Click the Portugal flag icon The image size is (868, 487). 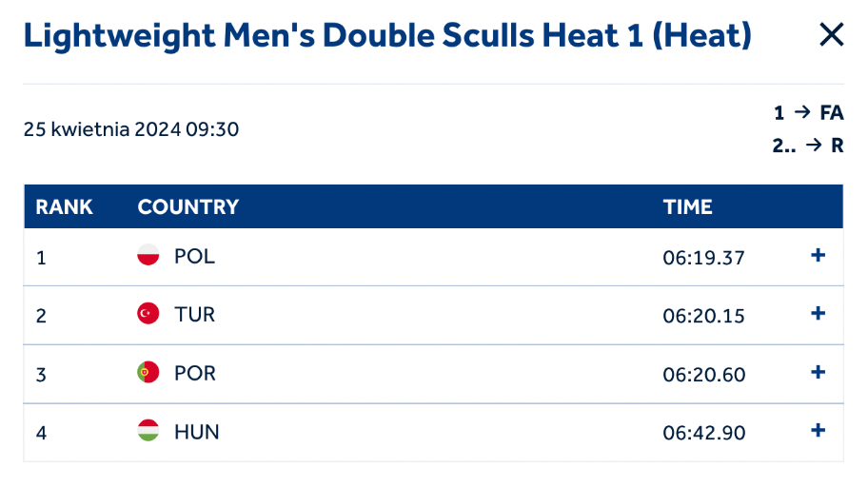(x=148, y=373)
